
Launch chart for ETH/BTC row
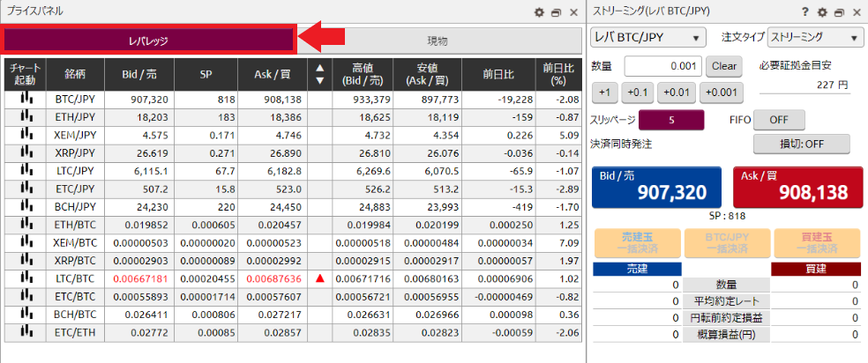point(26,225)
